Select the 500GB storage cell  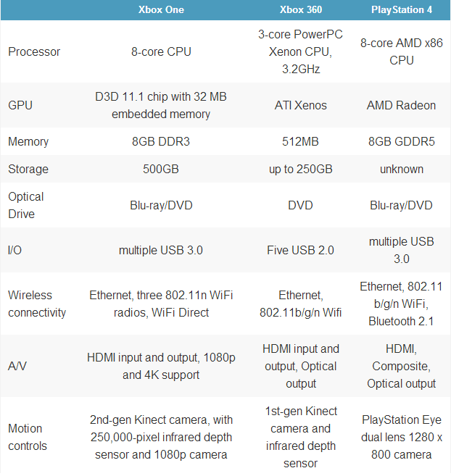(161, 169)
